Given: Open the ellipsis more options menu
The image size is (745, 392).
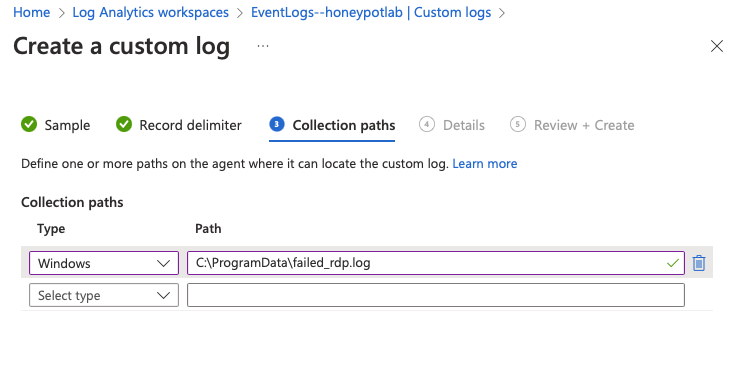Looking at the screenshot, I should [263, 46].
